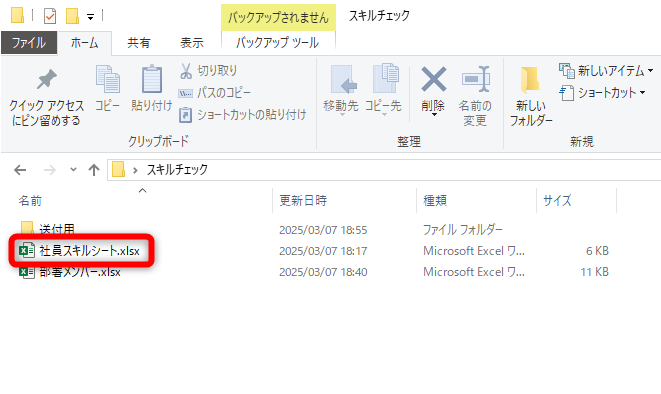Open the Copy to menu
Image resolution: width=661 pixels, height=394 pixels.
point(383,91)
